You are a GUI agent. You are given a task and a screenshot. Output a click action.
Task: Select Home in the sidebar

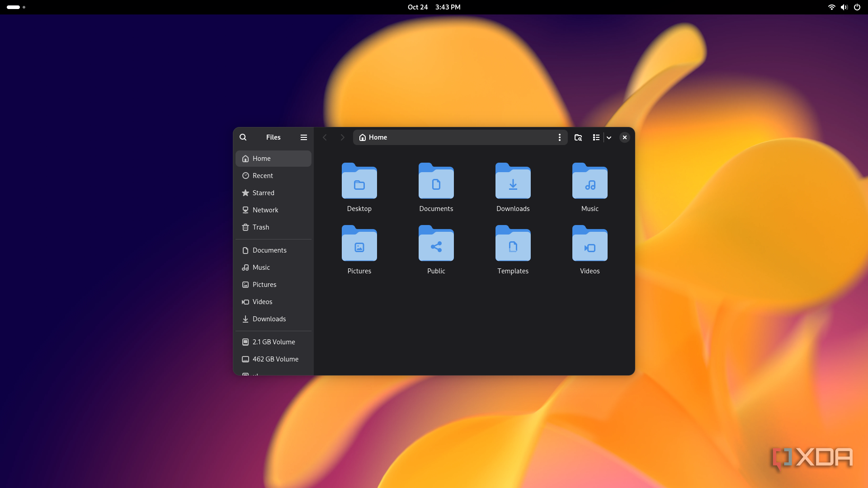pyautogui.click(x=274, y=159)
